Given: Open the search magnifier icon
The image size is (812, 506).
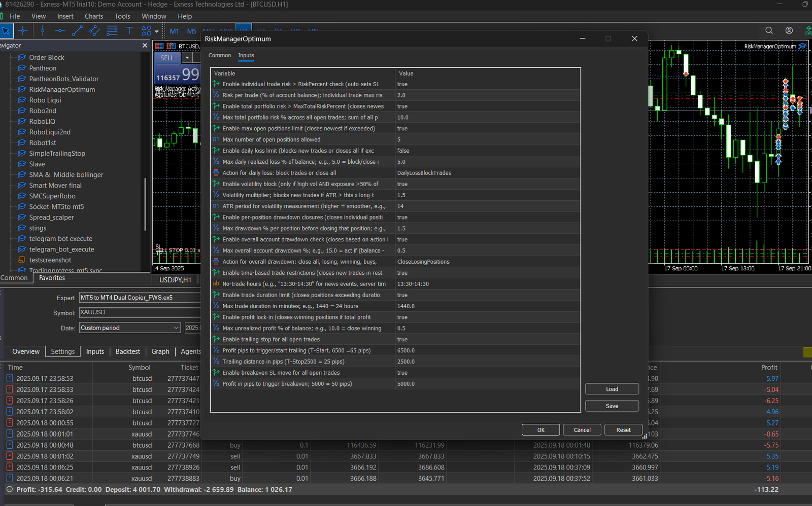Looking at the screenshot, I should pyautogui.click(x=769, y=31).
